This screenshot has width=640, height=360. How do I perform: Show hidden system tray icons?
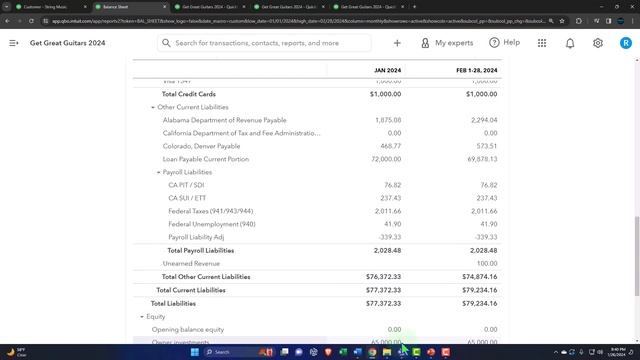click(x=556, y=352)
